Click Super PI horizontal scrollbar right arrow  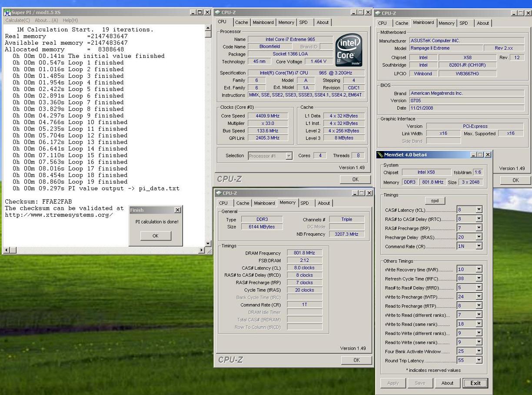click(x=201, y=250)
